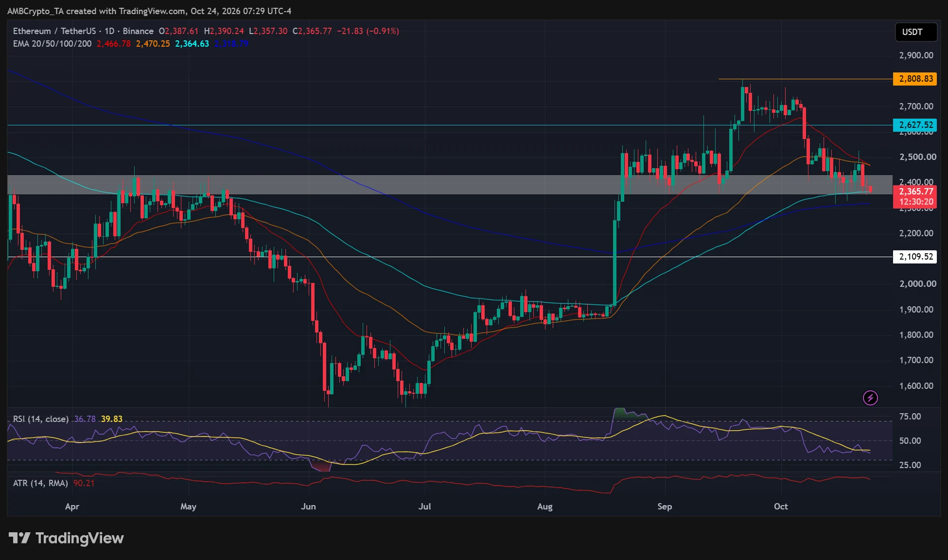The width and height of the screenshot is (948, 560).
Task: Click the white 2,109.52 price label
Action: click(915, 257)
